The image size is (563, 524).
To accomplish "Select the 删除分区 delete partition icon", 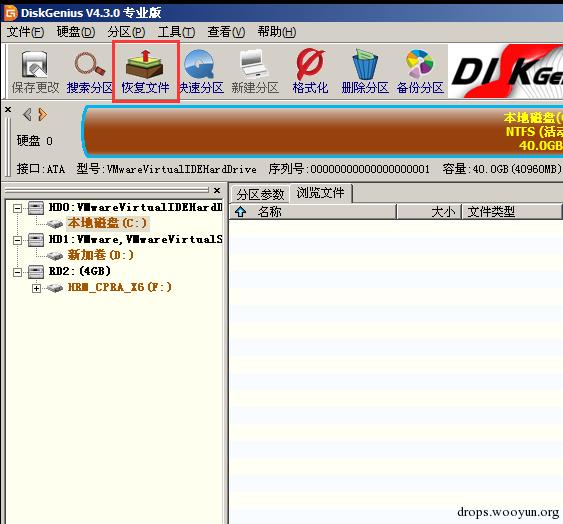I will tap(365, 72).
